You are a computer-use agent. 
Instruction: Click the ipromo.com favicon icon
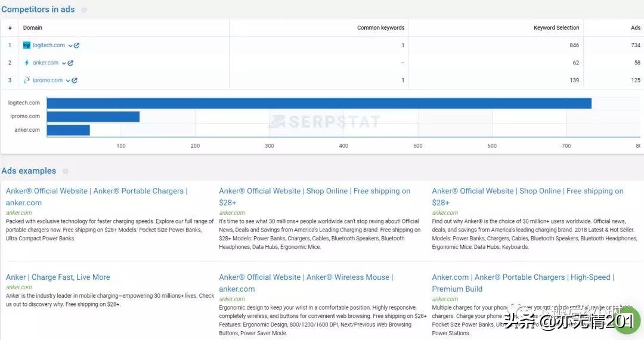(x=27, y=80)
